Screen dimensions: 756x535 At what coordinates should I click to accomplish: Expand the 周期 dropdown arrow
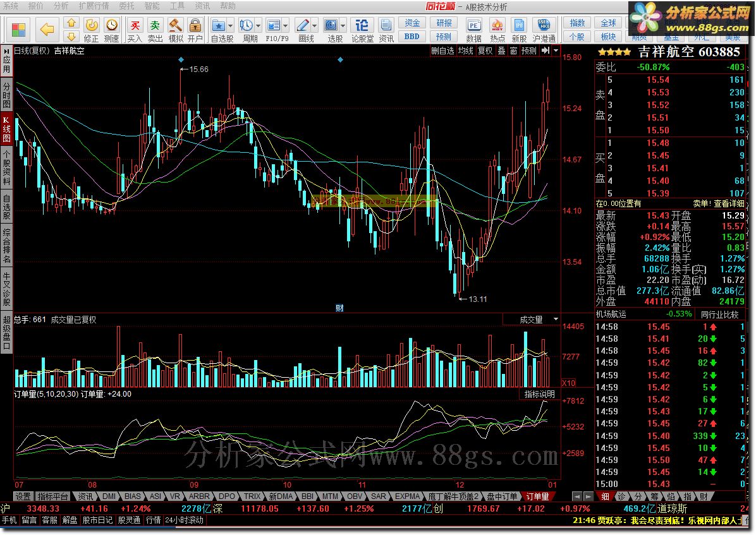coord(259,25)
